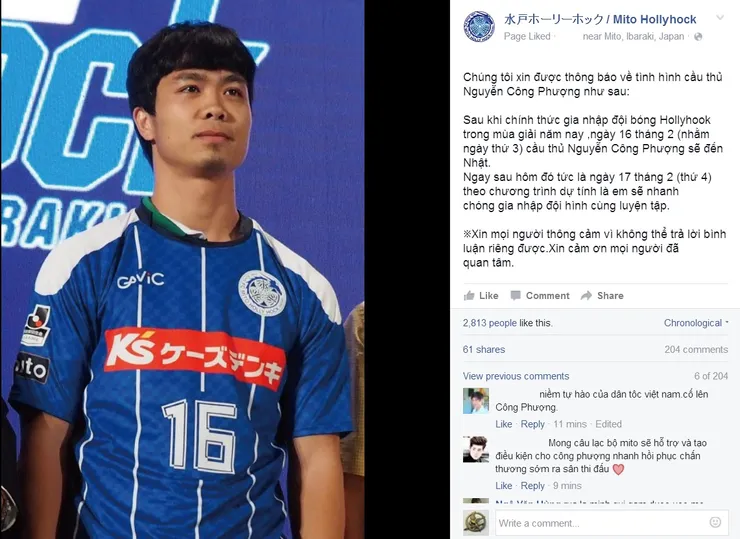Like the first comment from 11 mins ago
Image resolution: width=740 pixels, height=539 pixels.
tap(504, 424)
